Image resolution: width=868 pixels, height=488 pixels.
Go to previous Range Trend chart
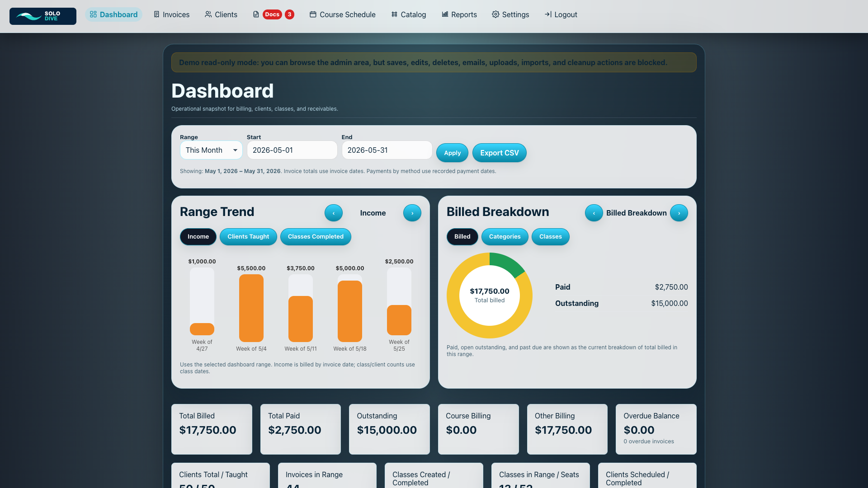pyautogui.click(x=334, y=213)
